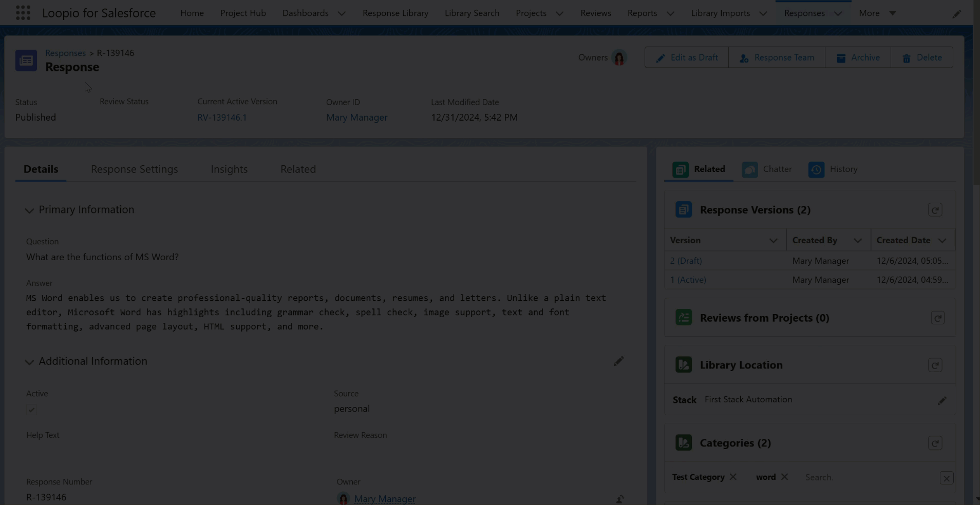Open the 2 (Draft) version link
Screen dimensions: 980x505
(x=686, y=261)
